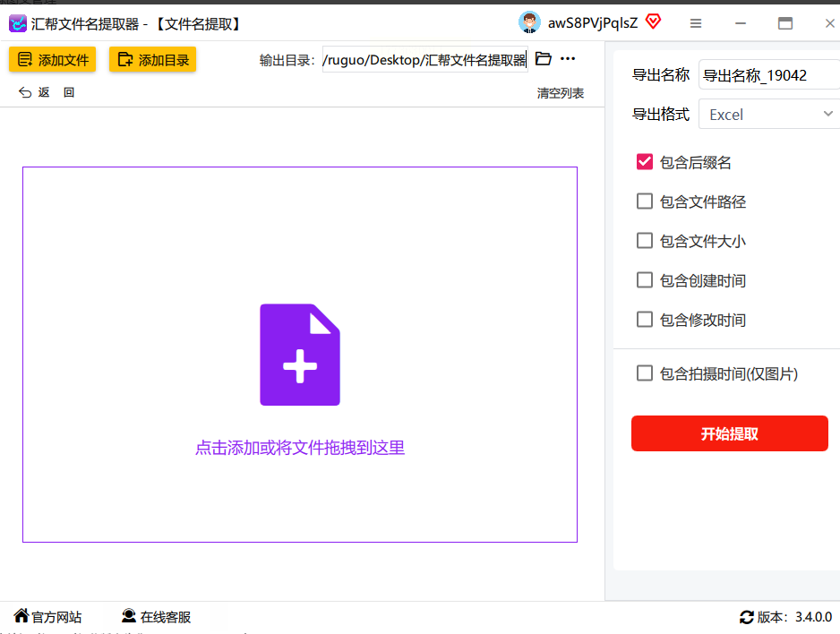The image size is (840, 634).
Task: Click the red VIP diamond badge
Action: click(x=653, y=22)
